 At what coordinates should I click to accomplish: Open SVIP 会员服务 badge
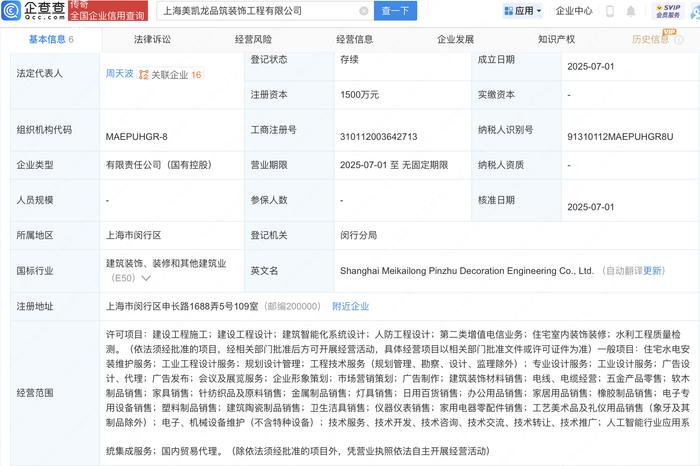[668, 11]
